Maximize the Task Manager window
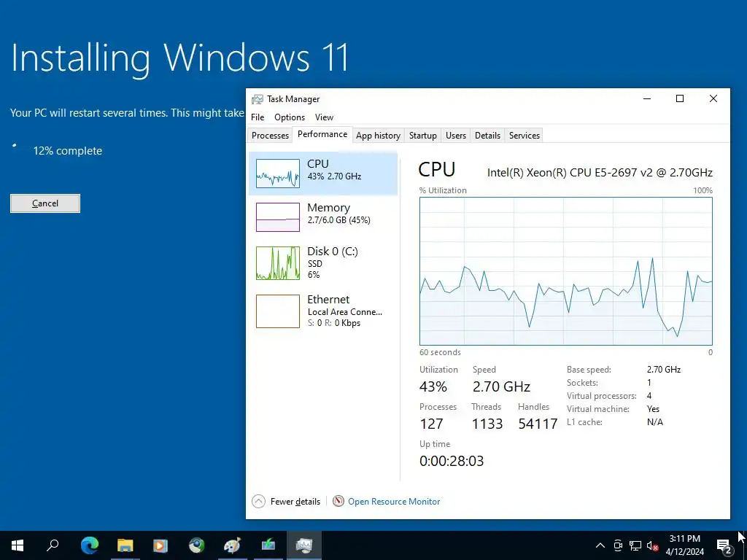The width and height of the screenshot is (747, 560). [x=680, y=98]
